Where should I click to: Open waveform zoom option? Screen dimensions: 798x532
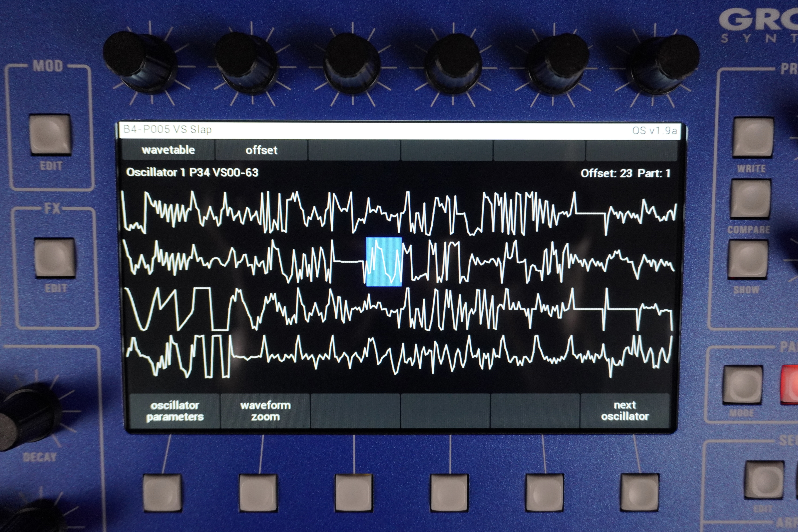click(x=265, y=411)
